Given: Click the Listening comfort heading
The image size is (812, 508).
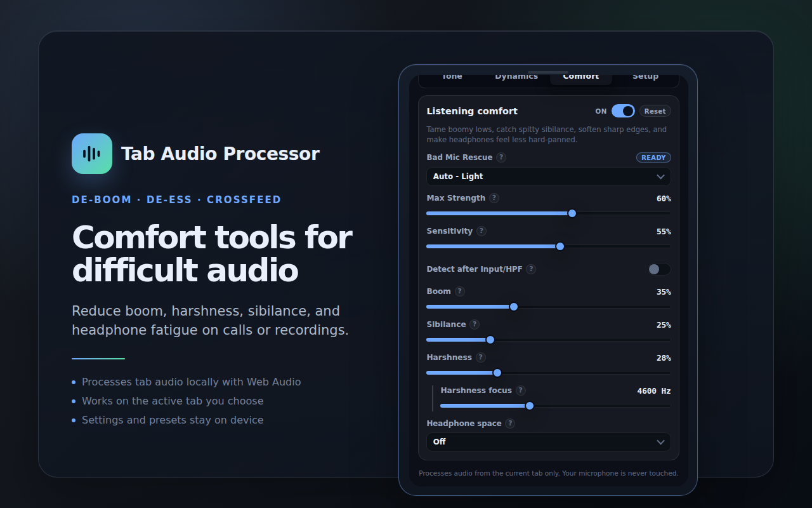Looking at the screenshot, I should pos(472,111).
